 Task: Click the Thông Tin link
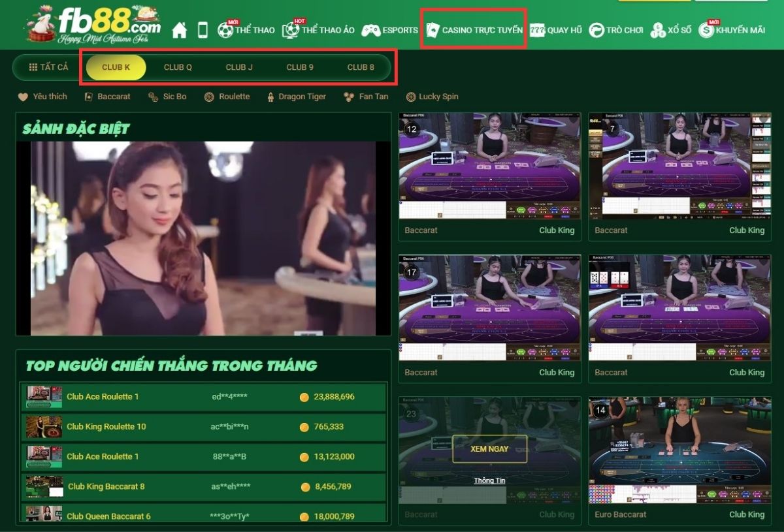click(x=489, y=480)
